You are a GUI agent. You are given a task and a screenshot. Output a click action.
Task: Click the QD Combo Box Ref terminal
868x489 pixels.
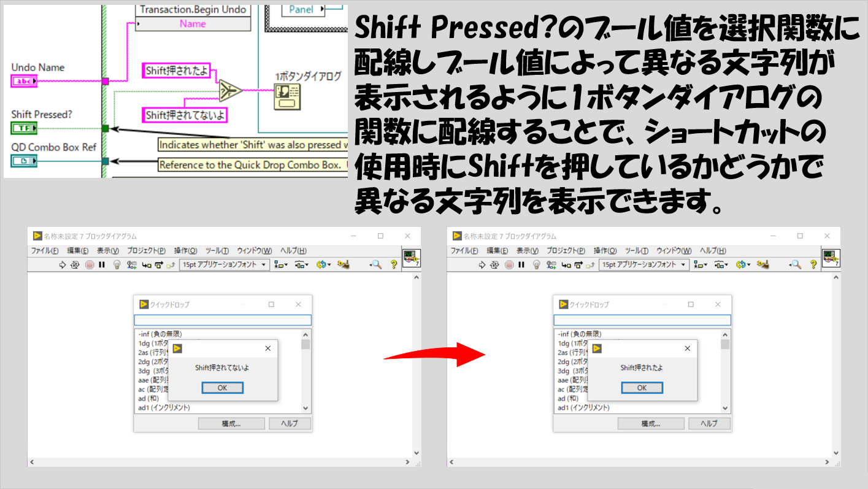coord(25,161)
